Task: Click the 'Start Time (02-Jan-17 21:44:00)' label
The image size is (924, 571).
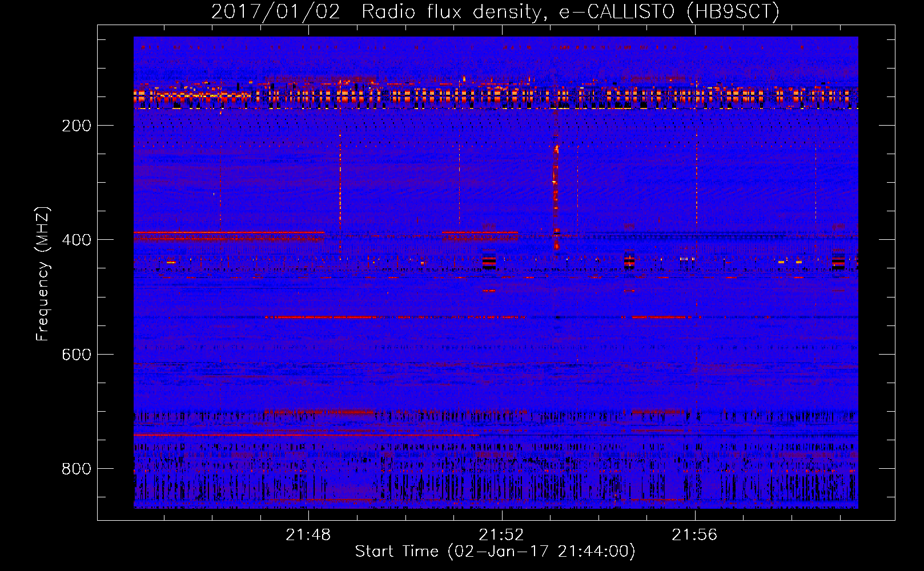Action: tap(495, 552)
